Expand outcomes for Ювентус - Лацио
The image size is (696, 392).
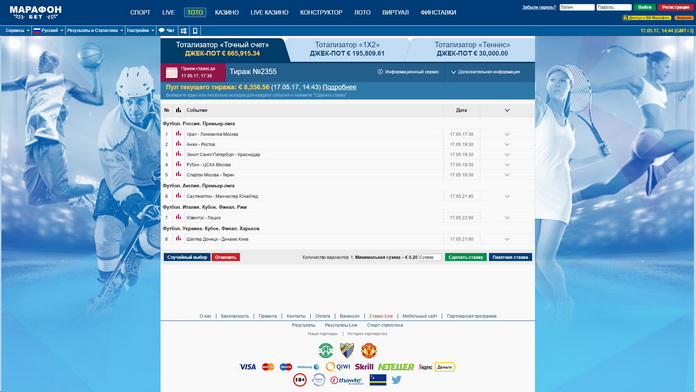click(507, 218)
